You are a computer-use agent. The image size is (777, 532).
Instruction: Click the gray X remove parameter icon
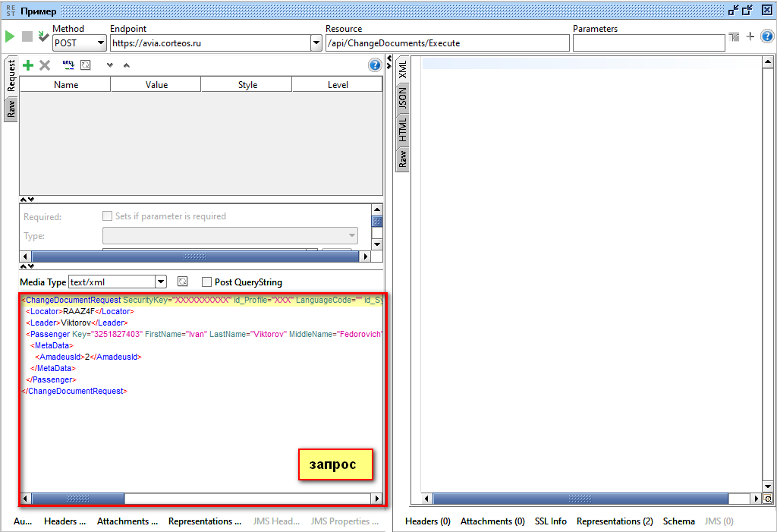coord(45,65)
